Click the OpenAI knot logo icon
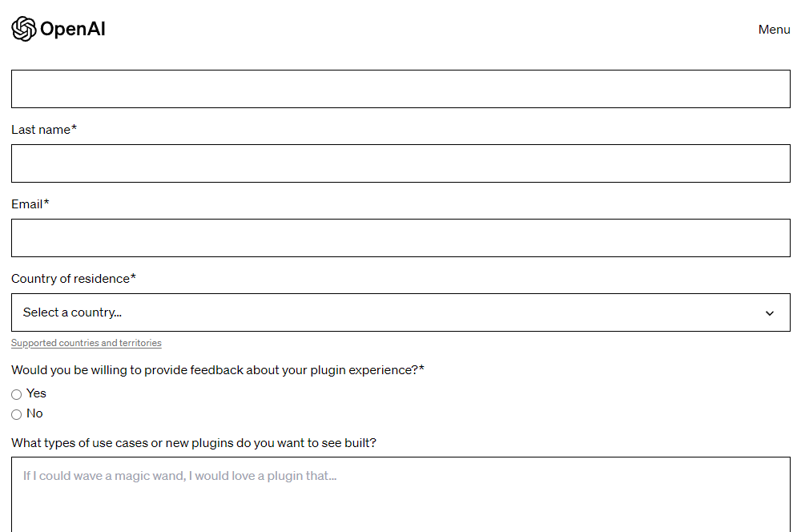 [x=24, y=29]
